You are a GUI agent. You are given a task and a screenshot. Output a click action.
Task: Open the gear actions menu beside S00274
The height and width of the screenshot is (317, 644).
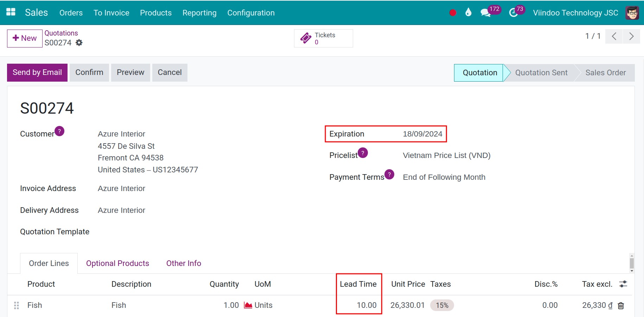coord(79,43)
